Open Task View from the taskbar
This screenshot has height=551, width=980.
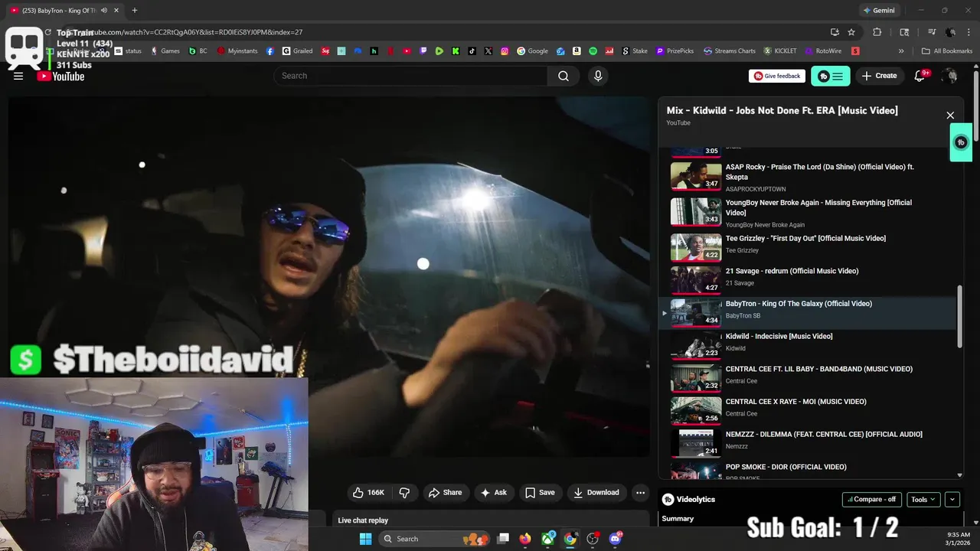[503, 539]
